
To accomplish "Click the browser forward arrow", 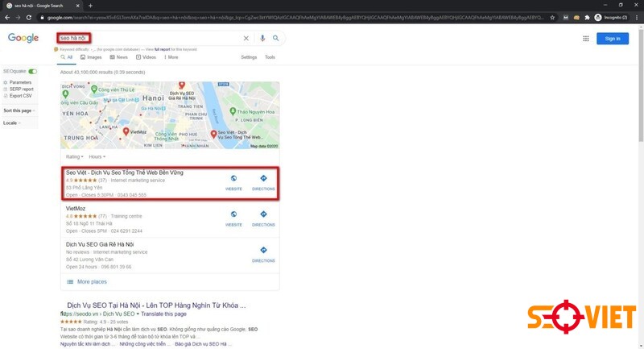I will point(18,17).
